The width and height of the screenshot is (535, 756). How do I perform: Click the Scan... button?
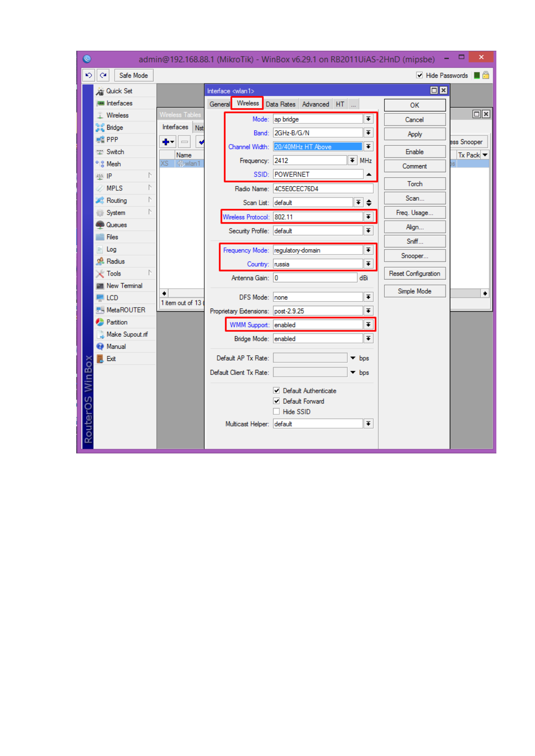point(415,198)
